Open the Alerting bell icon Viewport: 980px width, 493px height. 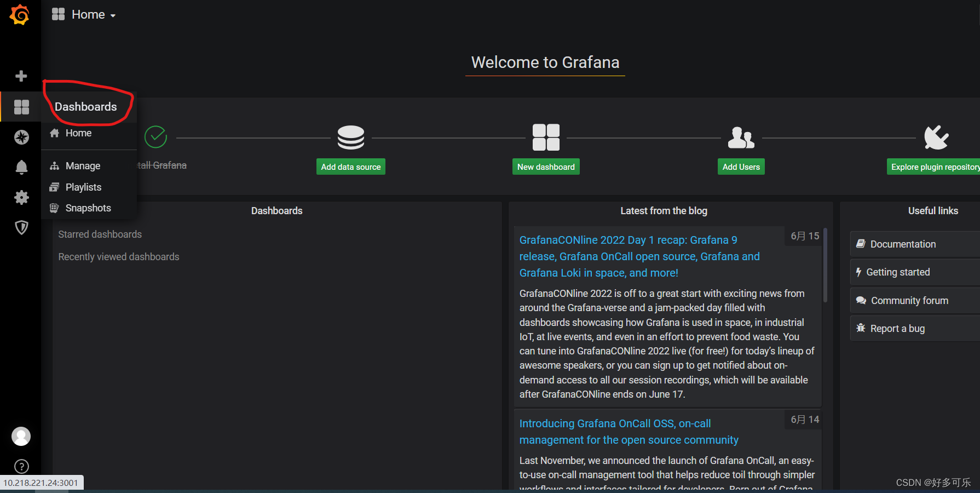click(x=21, y=167)
